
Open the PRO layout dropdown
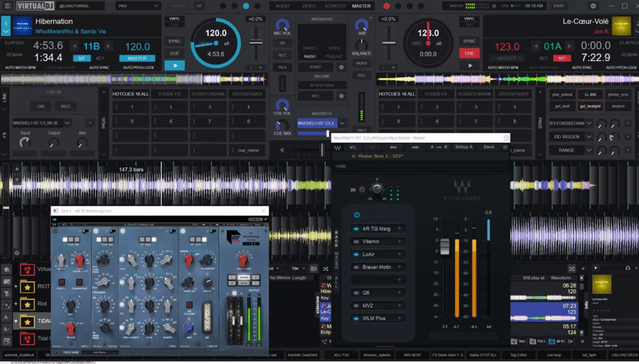click(138, 6)
